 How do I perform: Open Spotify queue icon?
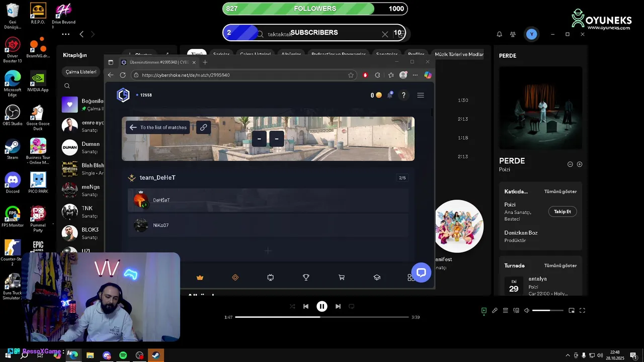pyautogui.click(x=506, y=311)
